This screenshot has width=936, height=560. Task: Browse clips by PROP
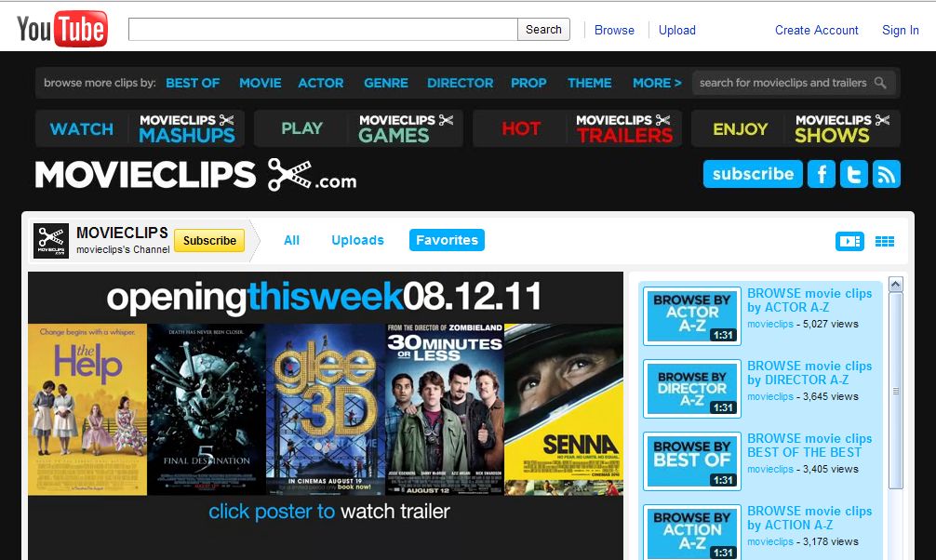(x=528, y=83)
